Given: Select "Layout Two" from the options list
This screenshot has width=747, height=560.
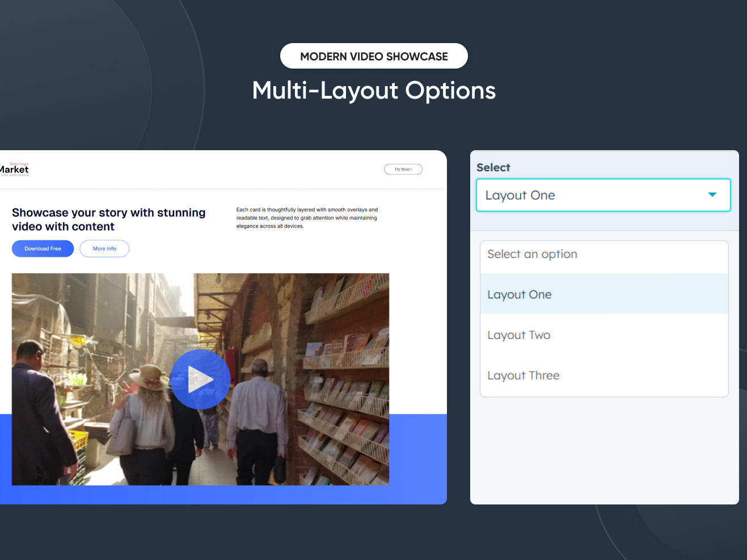Looking at the screenshot, I should (x=518, y=335).
